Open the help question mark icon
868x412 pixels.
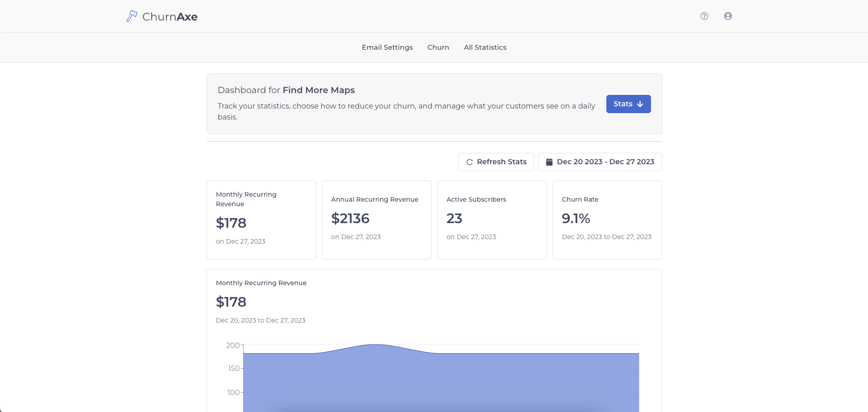click(704, 16)
